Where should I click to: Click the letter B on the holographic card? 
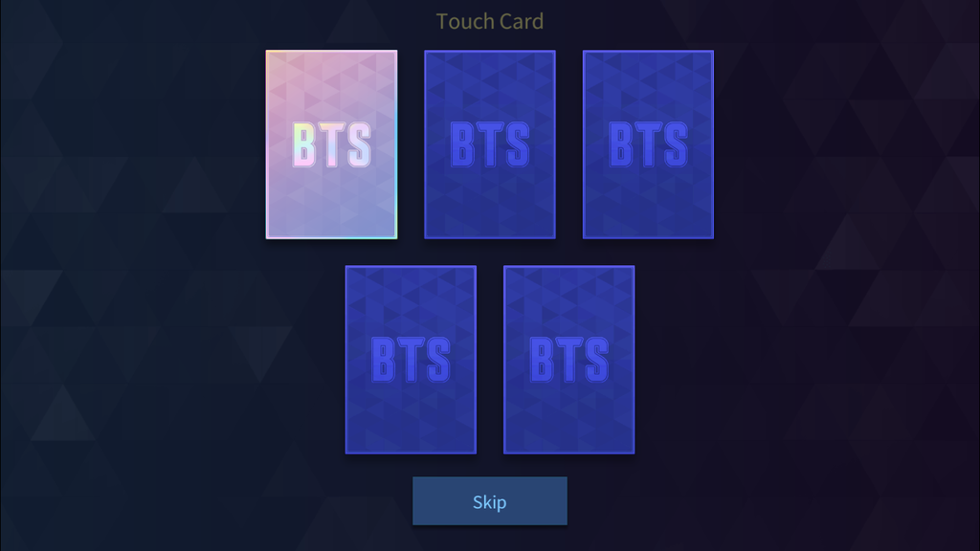(304, 145)
